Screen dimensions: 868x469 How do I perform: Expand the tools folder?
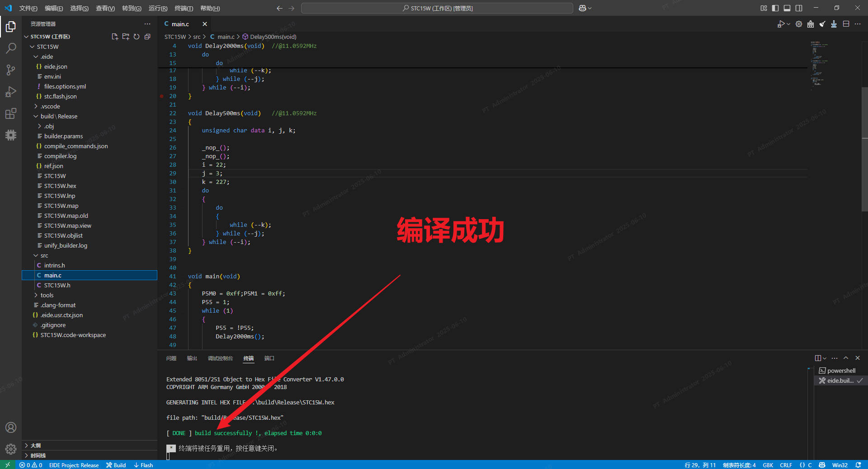(x=36, y=295)
